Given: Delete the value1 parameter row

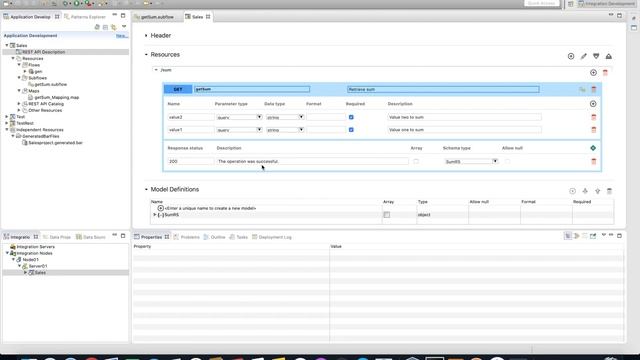Looking at the screenshot, I should point(594,130).
